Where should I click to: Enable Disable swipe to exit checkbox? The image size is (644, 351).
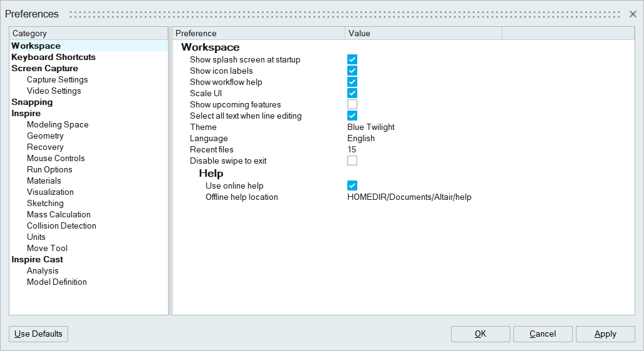click(x=352, y=161)
